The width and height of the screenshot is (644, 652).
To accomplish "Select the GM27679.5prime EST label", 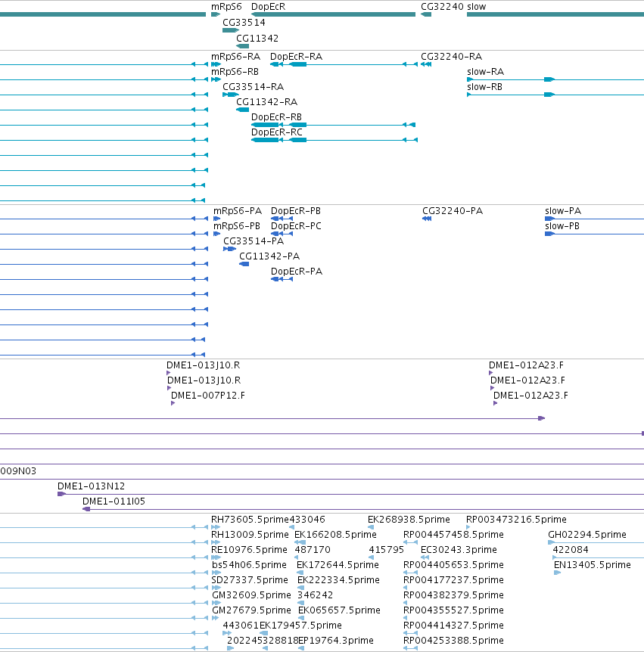I will pos(251,610).
